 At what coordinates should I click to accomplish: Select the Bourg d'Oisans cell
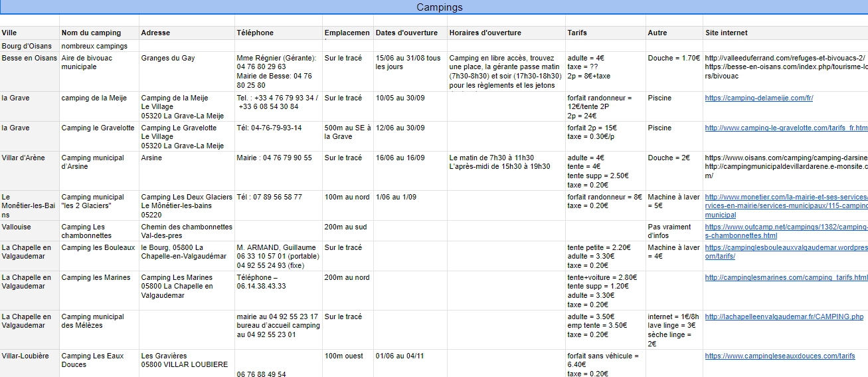[x=30, y=46]
